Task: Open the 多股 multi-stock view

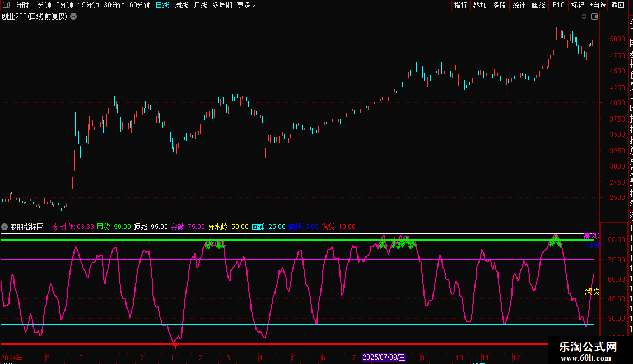Action: (499, 5)
